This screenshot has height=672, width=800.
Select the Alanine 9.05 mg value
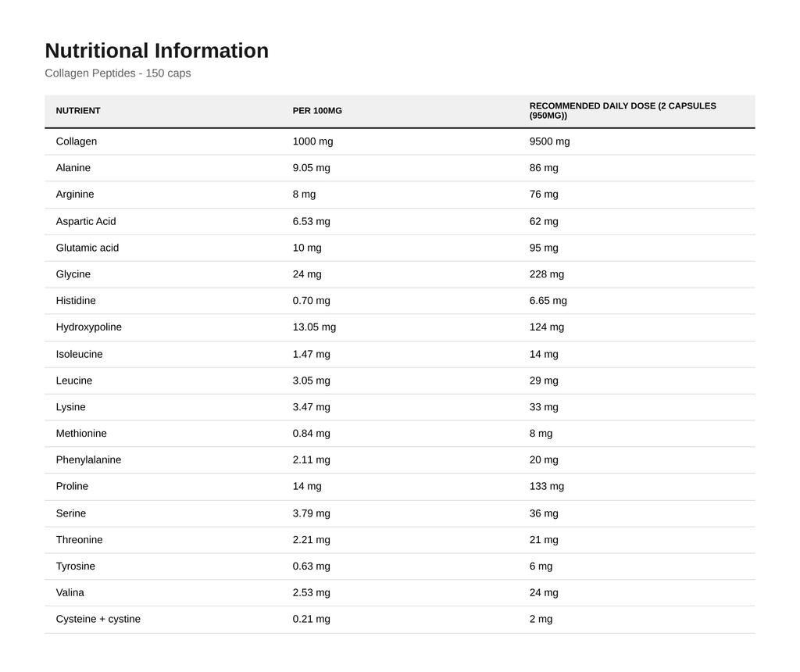(x=311, y=168)
